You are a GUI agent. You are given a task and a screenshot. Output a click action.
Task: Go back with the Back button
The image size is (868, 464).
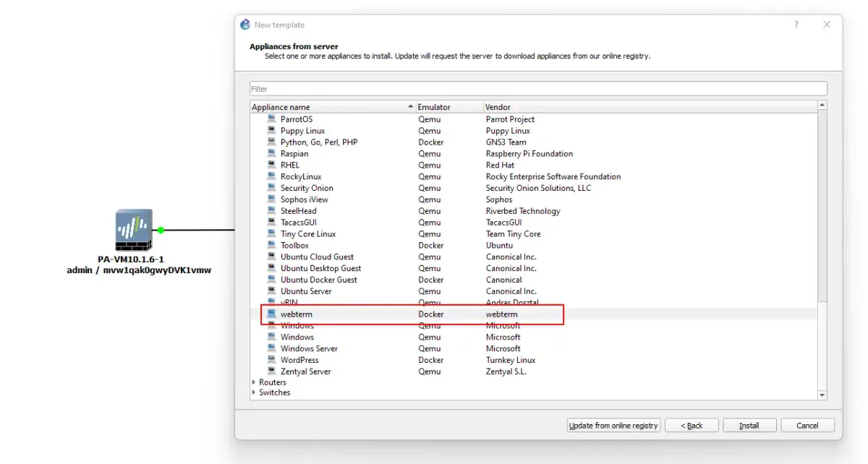(x=692, y=426)
